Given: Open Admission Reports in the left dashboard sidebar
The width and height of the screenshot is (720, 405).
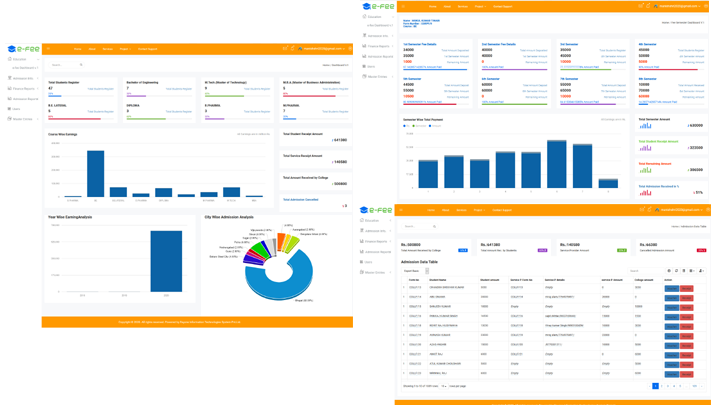Looking at the screenshot, I should click(x=25, y=99).
